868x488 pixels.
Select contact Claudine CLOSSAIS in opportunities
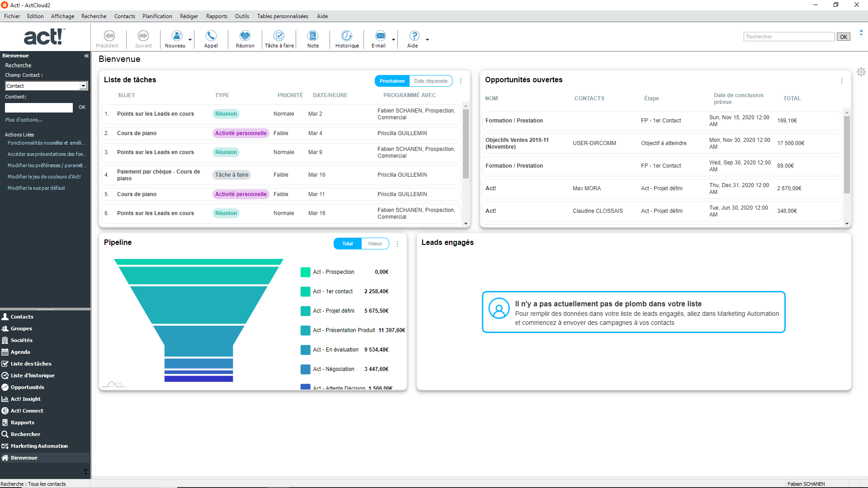click(598, 211)
